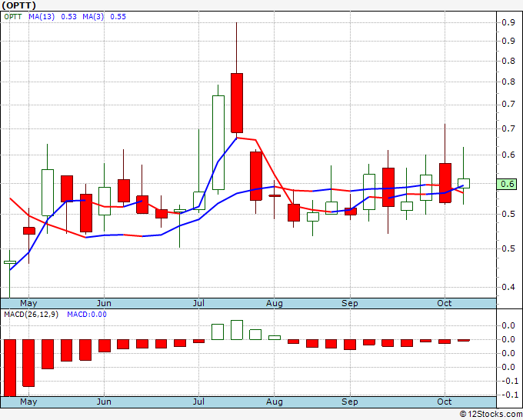Image resolution: width=523 pixels, height=420 pixels.
Task: Click the last green candlestick in October
Action: [463, 184]
